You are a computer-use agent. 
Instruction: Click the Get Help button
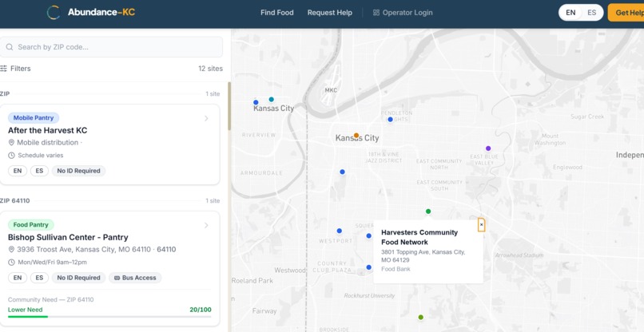coord(626,13)
